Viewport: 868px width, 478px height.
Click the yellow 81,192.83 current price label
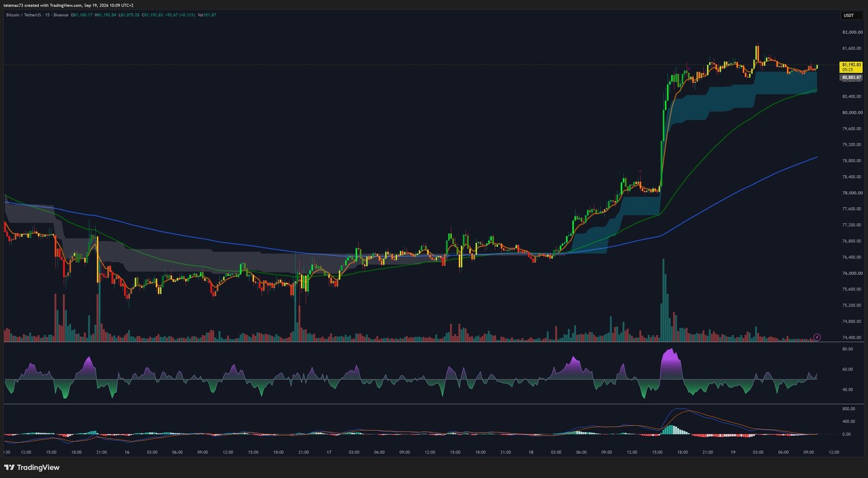click(851, 67)
